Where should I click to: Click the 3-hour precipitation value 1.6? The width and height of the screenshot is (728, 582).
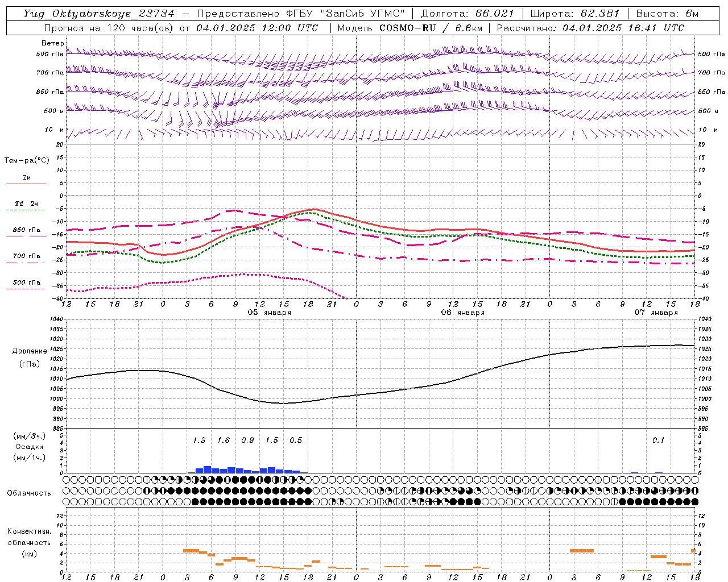(x=224, y=440)
